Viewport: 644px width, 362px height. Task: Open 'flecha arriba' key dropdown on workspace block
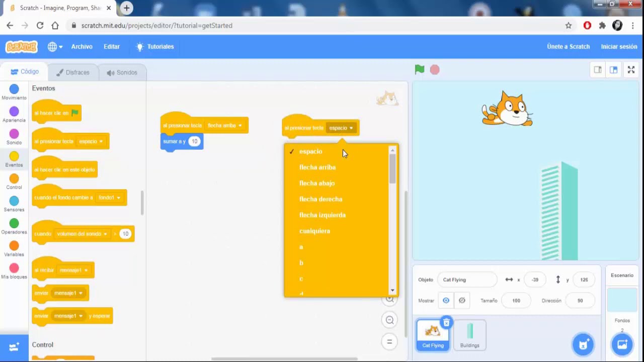point(225,126)
